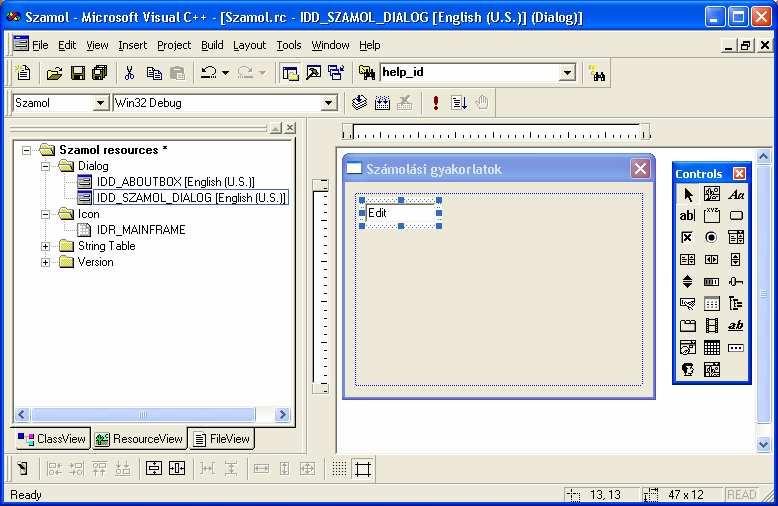Click the Undo arrow icon
Screen dimensions: 778x506
[208, 73]
